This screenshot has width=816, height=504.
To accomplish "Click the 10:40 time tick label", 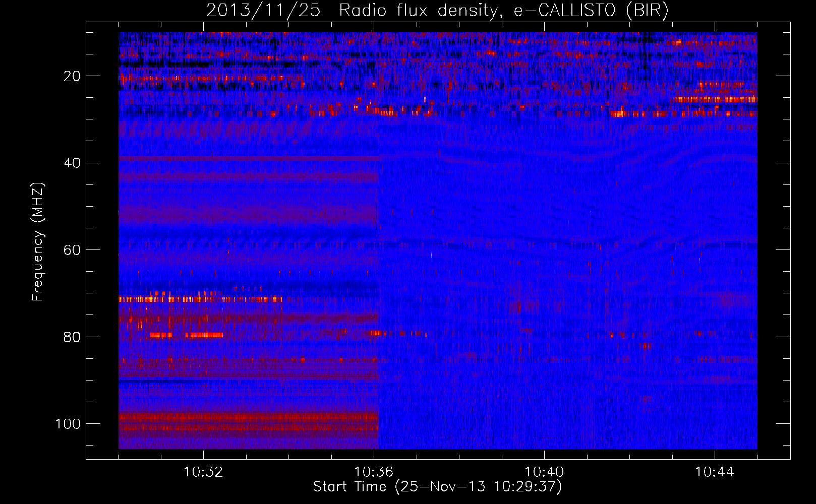I will coord(544,472).
